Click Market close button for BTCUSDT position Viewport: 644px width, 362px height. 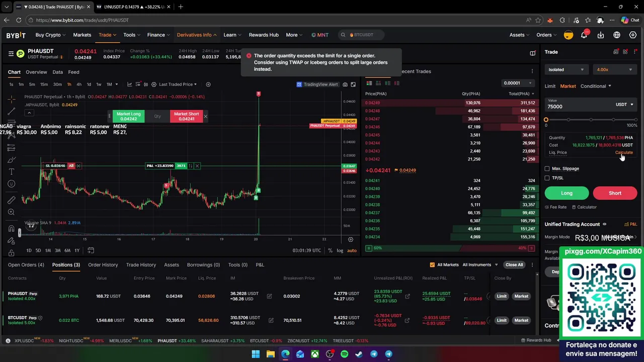(x=521, y=320)
